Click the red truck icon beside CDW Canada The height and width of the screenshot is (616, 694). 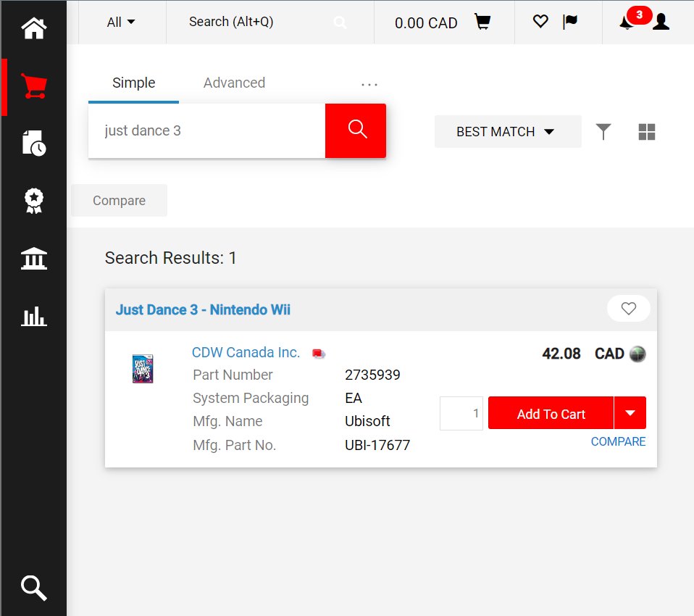(x=319, y=354)
